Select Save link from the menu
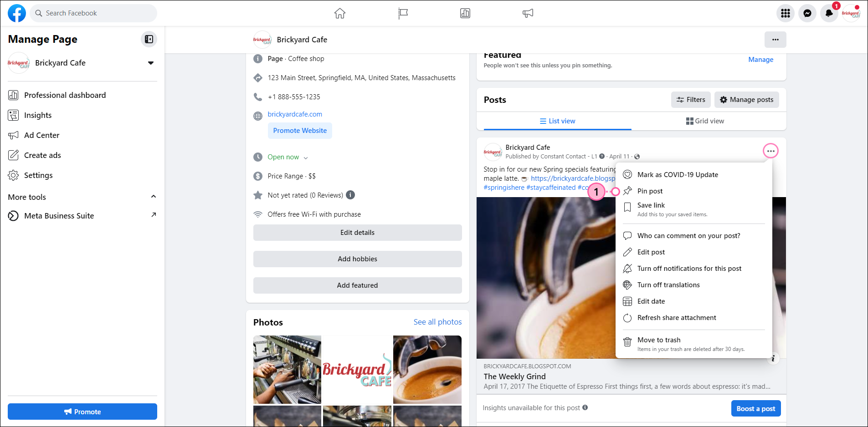Image resolution: width=868 pixels, height=427 pixels. pos(693,209)
